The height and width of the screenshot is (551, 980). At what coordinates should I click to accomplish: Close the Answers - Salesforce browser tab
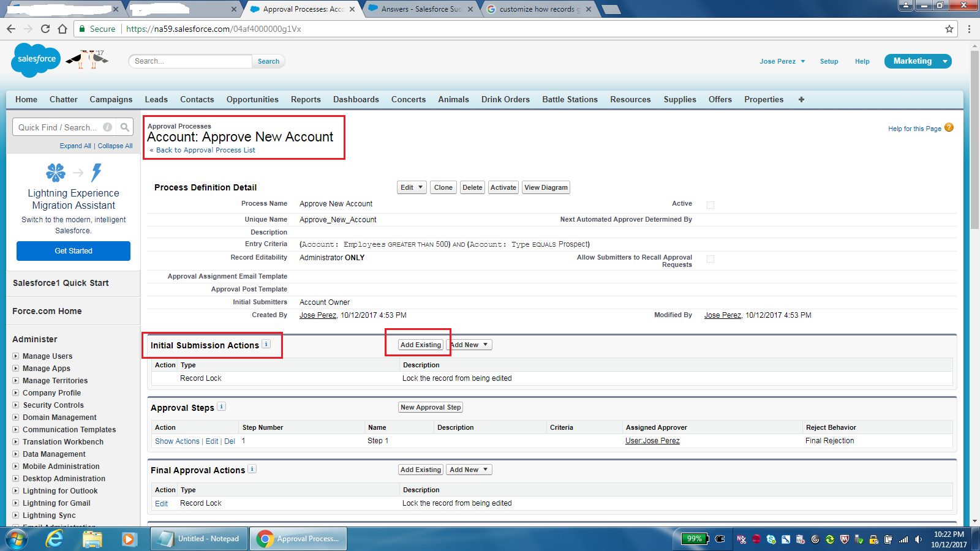coord(470,9)
